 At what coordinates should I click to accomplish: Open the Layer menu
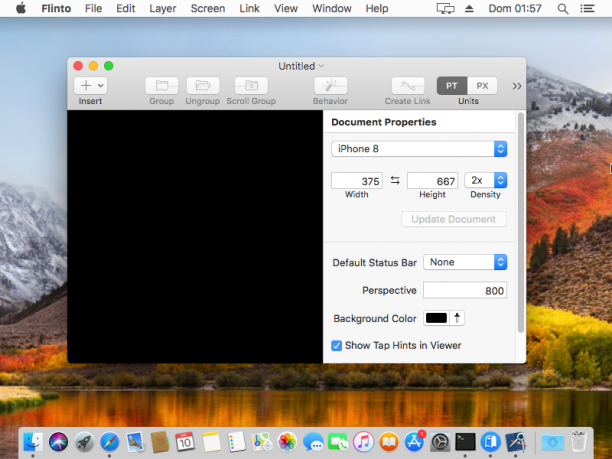[x=162, y=9]
